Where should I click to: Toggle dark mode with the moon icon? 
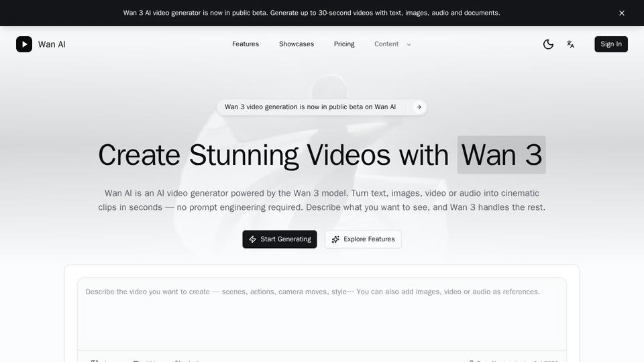point(548,44)
